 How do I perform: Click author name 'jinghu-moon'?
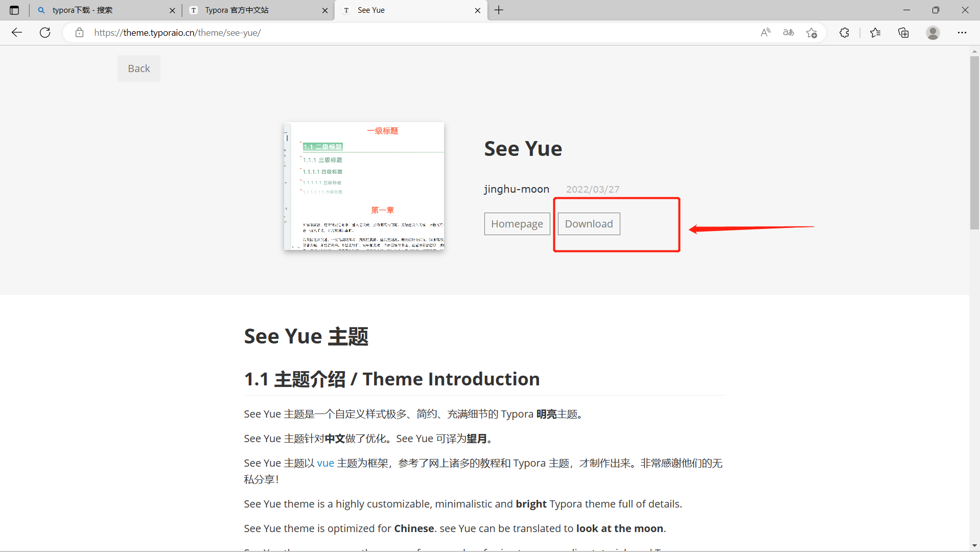pos(517,189)
